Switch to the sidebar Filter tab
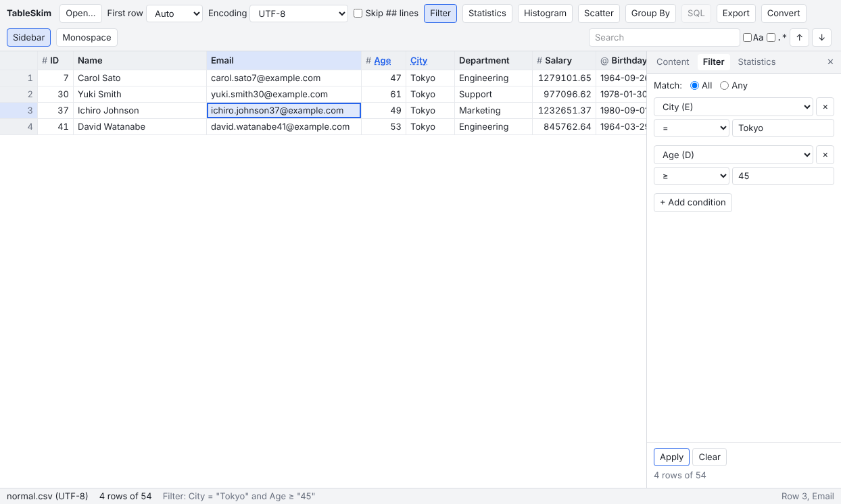Viewport: 841px width, 504px height. [x=713, y=61]
